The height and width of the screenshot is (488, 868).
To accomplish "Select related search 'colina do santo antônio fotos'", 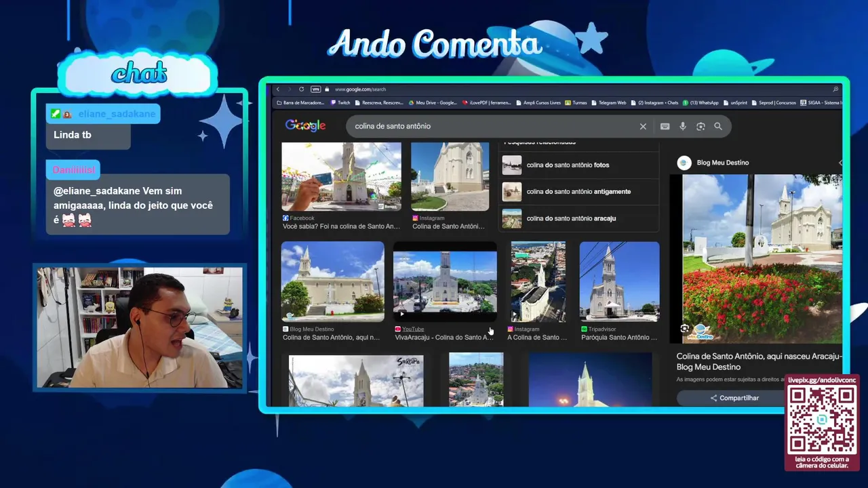I will [x=579, y=165].
